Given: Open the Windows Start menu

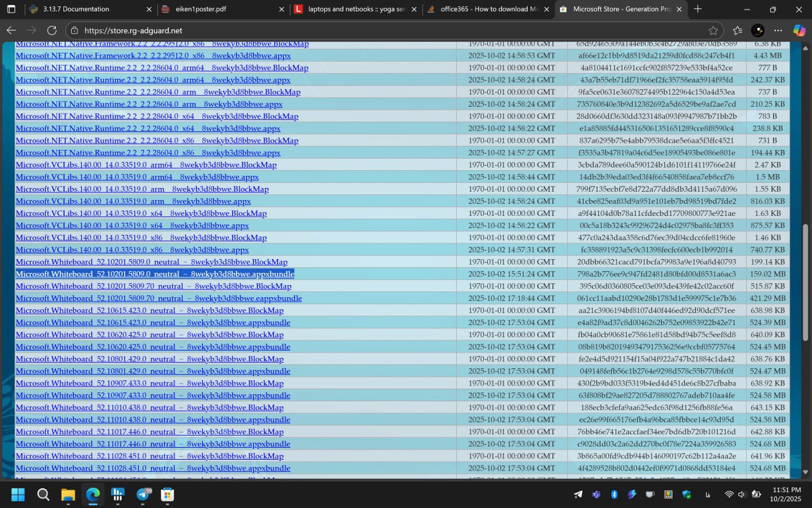Looking at the screenshot, I should 18,495.
